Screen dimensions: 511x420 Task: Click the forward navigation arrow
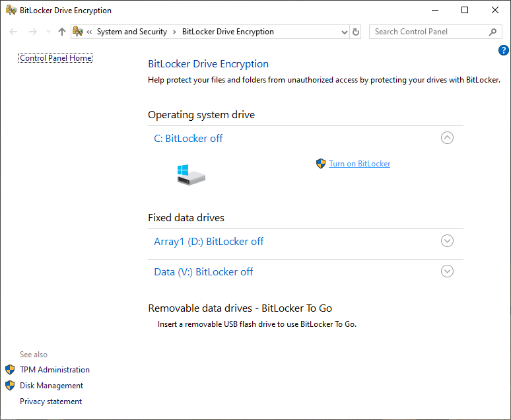pos(32,32)
